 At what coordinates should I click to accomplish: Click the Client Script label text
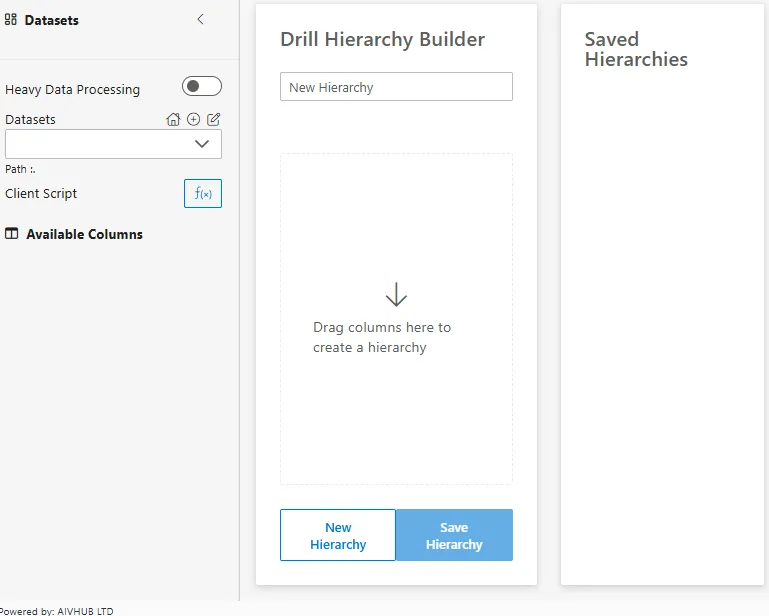41,193
